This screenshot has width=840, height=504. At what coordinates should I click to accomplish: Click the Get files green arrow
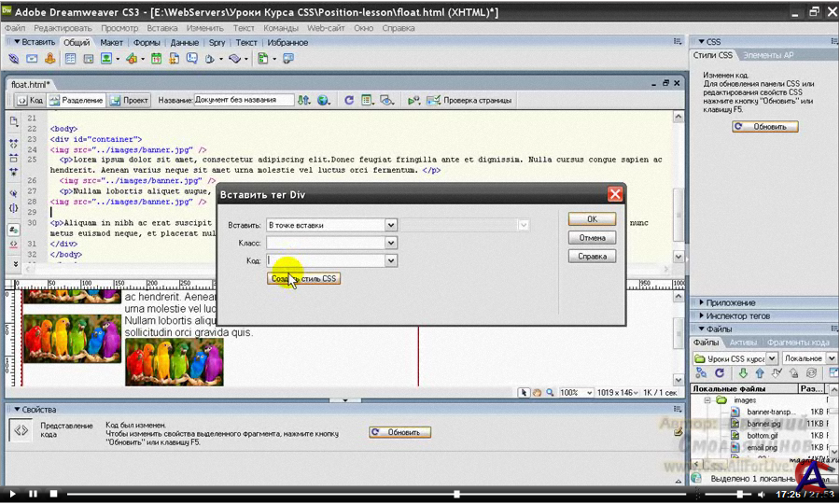point(744,374)
